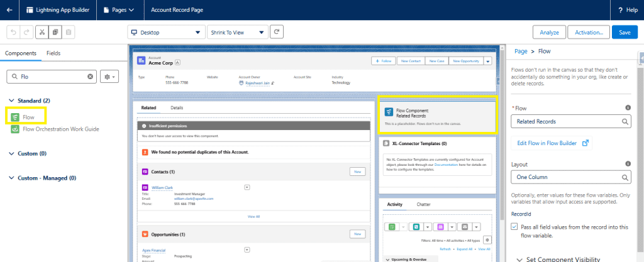Click the Rajeshwari Jain owner link

click(257, 83)
